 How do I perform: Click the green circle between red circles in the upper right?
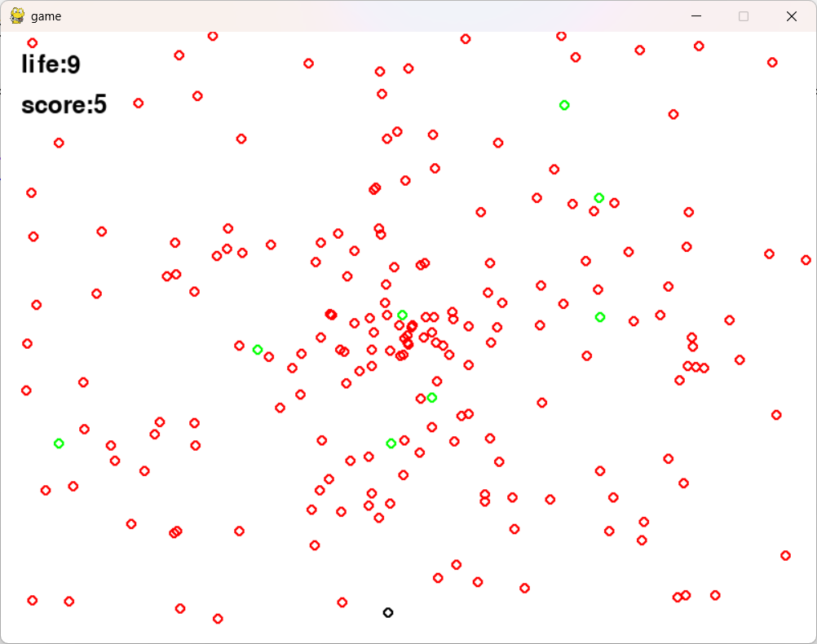[599, 198]
